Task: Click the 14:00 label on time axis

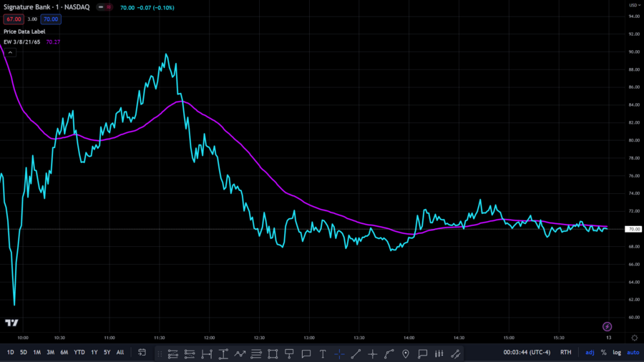Action: (409, 338)
